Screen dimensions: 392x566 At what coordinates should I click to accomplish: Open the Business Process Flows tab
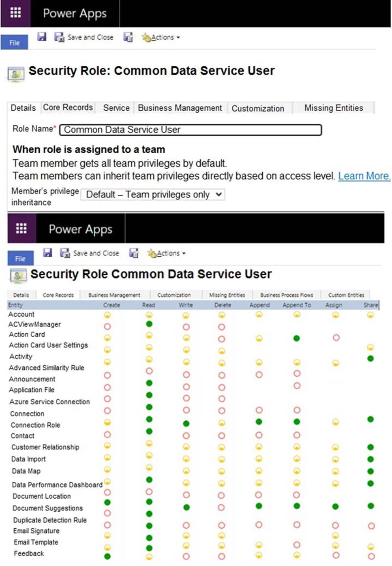286,295
